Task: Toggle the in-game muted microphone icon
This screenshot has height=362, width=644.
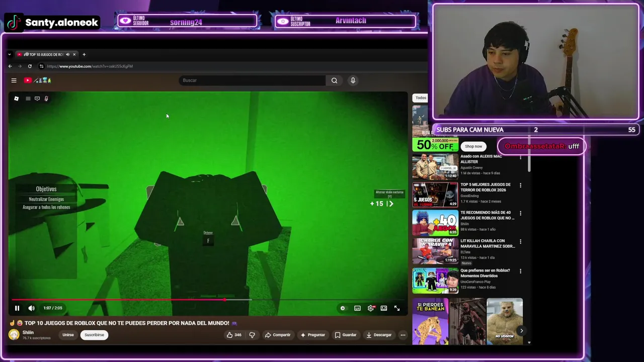Action: (x=46, y=99)
